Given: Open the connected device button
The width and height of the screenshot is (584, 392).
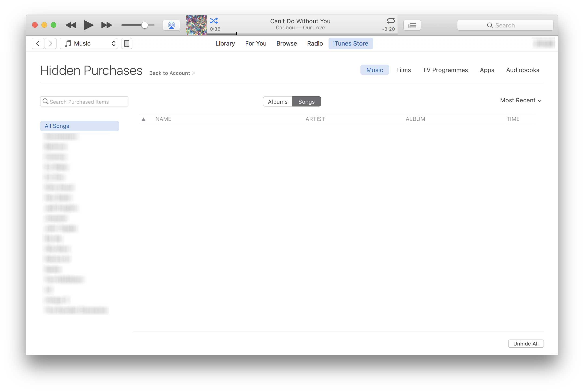Looking at the screenshot, I should point(127,43).
